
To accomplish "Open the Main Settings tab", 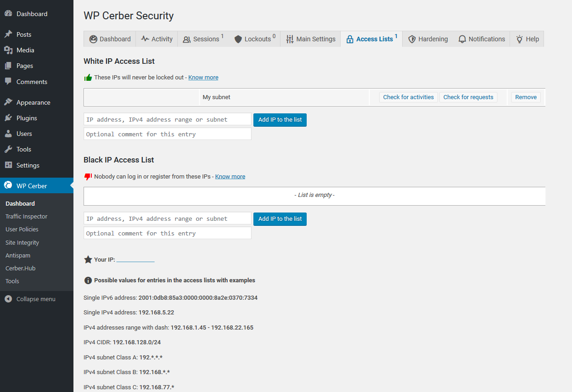I will 310,39.
